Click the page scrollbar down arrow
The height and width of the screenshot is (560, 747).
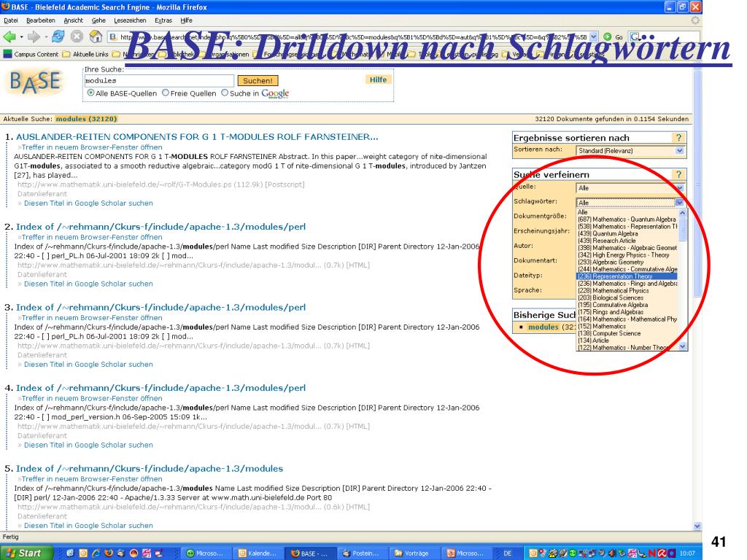[697, 526]
